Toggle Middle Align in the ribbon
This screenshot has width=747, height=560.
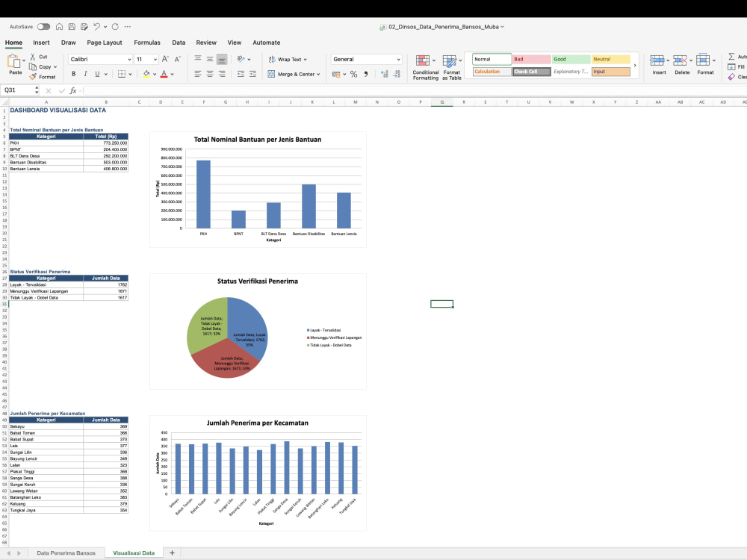(210, 59)
